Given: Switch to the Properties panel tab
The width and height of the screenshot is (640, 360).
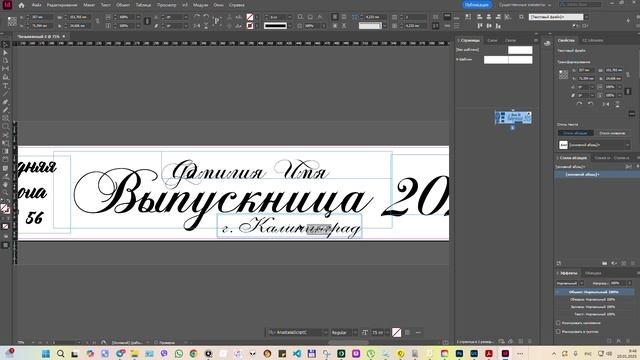Looking at the screenshot, I should tap(567, 40).
